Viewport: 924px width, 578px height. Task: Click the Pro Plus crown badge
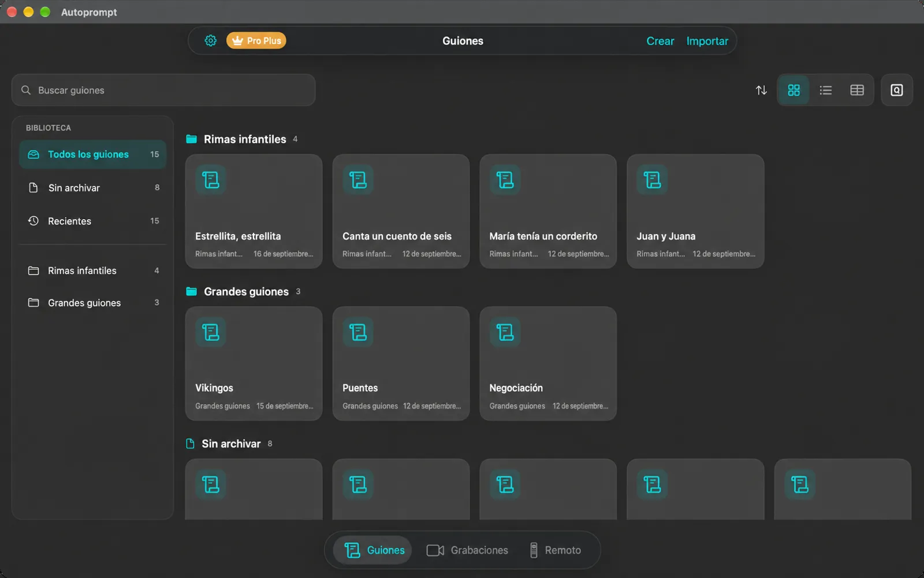coord(256,40)
